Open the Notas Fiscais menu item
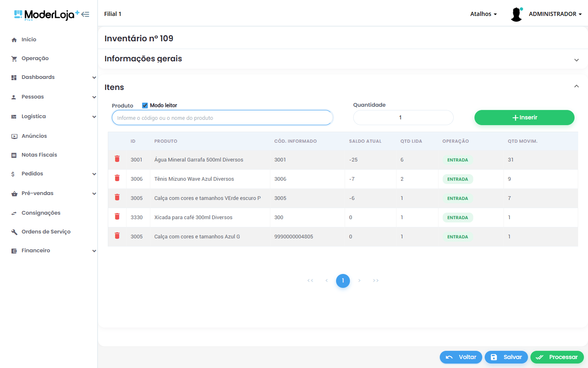 click(x=39, y=155)
